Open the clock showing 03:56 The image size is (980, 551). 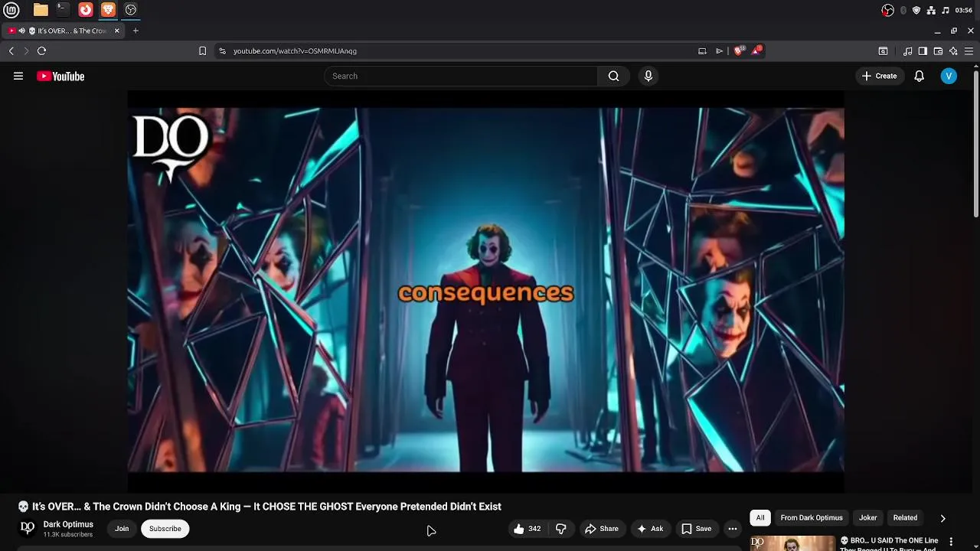pos(964,10)
